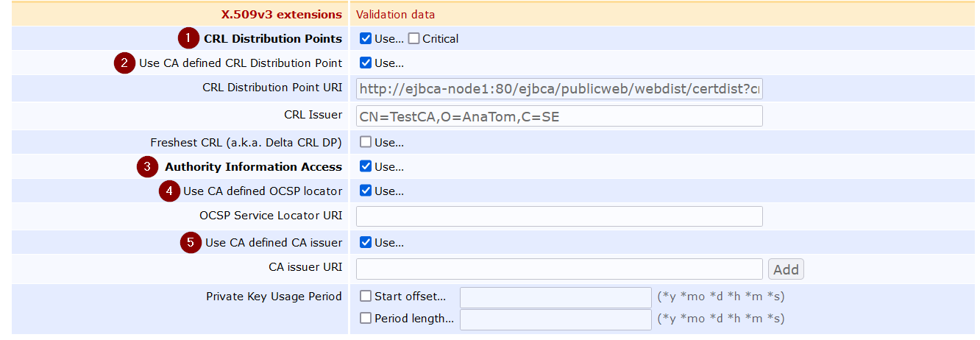Uncheck Use CA defined OCSP locator

click(x=366, y=191)
